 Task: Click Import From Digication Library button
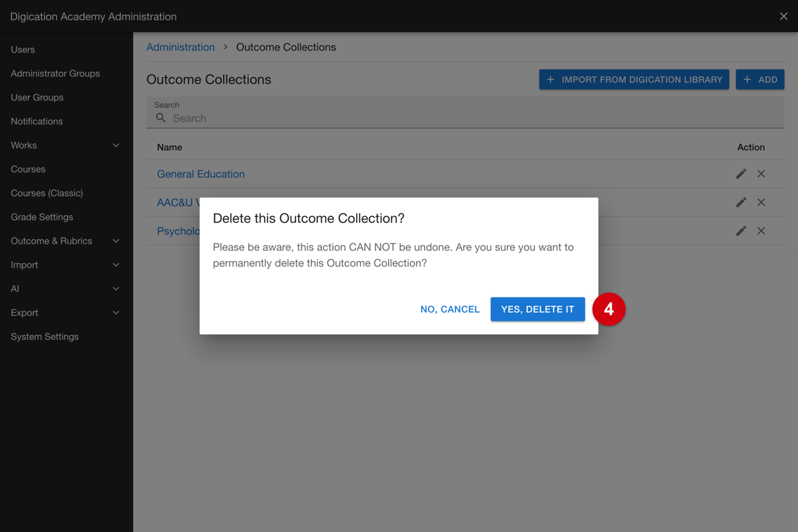[634, 79]
